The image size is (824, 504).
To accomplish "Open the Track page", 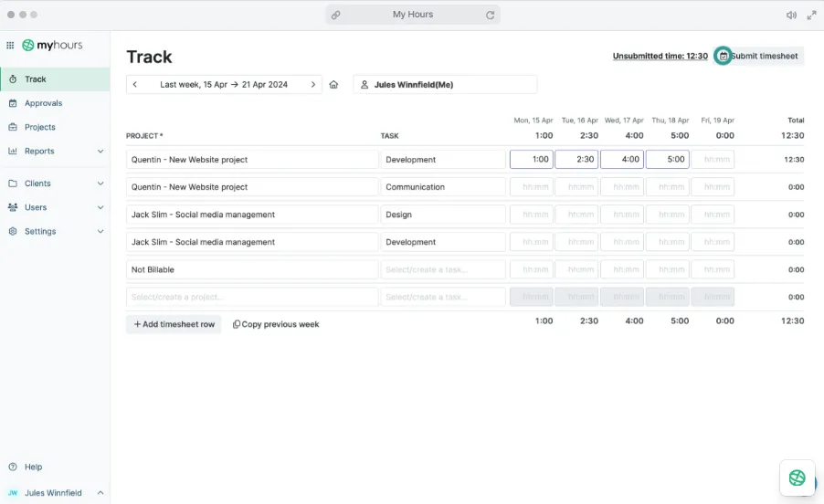I will point(55,79).
